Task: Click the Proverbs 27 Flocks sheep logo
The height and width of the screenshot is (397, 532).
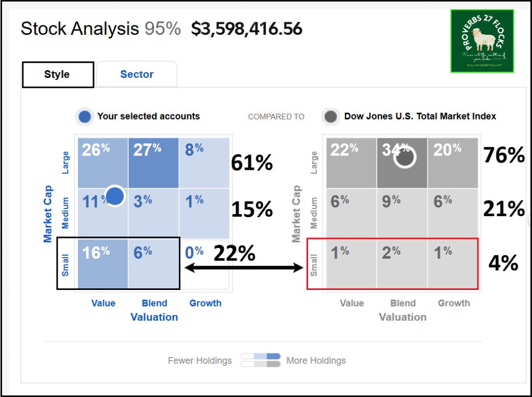Action: (482, 41)
